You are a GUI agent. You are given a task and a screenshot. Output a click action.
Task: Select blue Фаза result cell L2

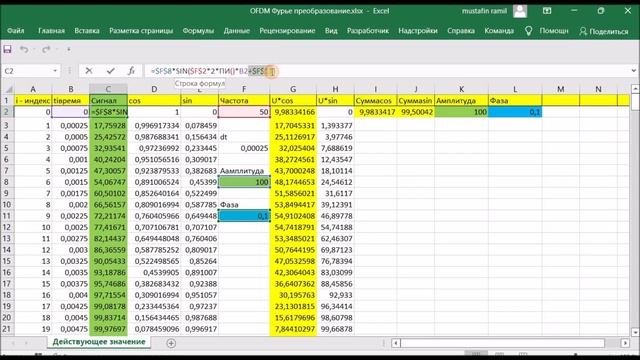tap(515, 112)
